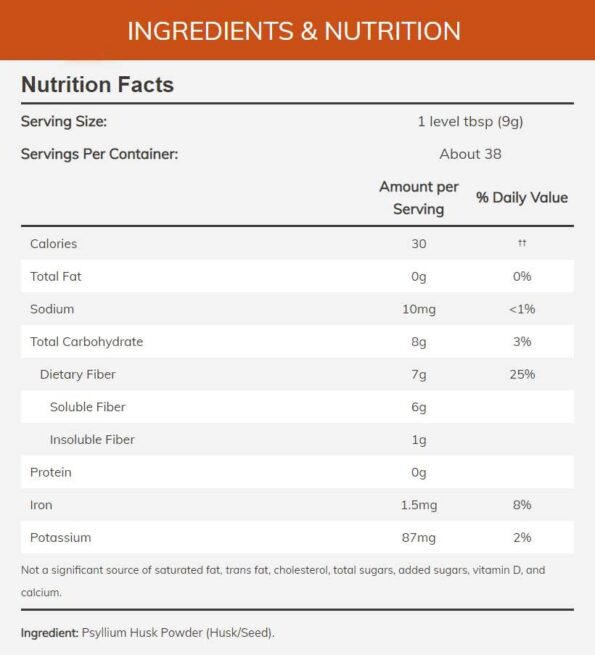The height and width of the screenshot is (655, 595).
Task: Click the Sodium 10mg amount
Action: (419, 309)
